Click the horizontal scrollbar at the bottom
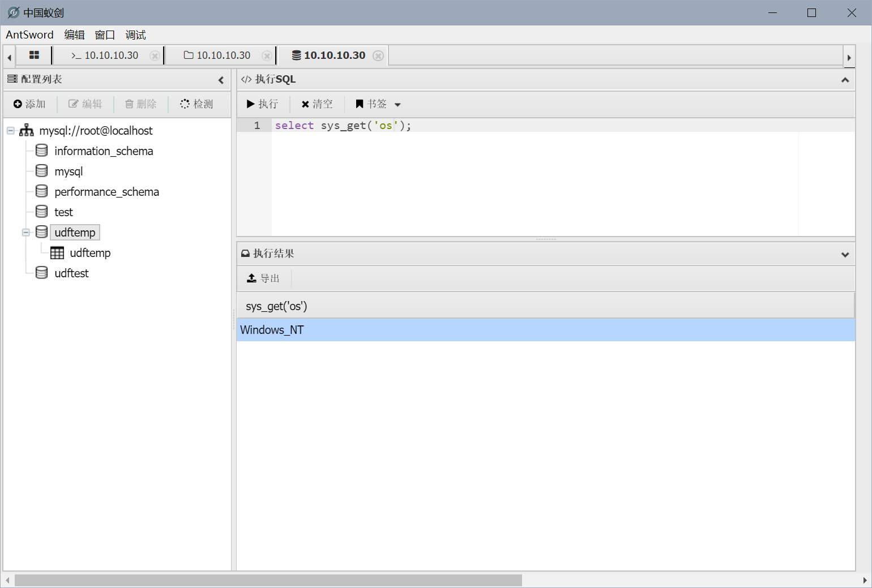Viewport: 872px width, 588px height. tap(268, 580)
